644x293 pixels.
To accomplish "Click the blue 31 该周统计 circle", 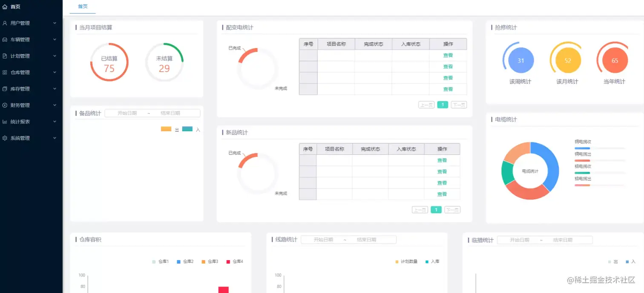I will [520, 61].
